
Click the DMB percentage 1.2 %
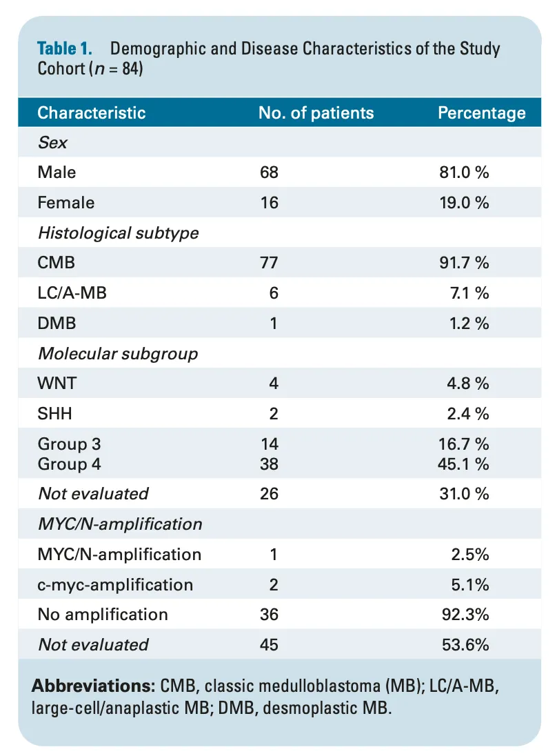tap(469, 323)
